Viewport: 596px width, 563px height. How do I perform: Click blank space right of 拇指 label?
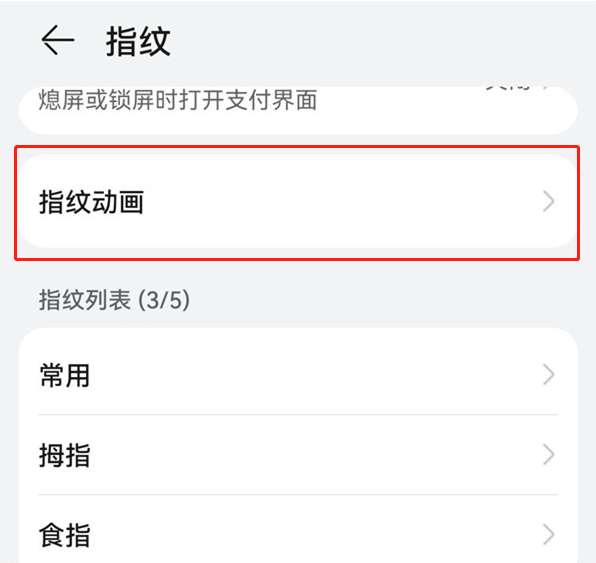click(315, 455)
